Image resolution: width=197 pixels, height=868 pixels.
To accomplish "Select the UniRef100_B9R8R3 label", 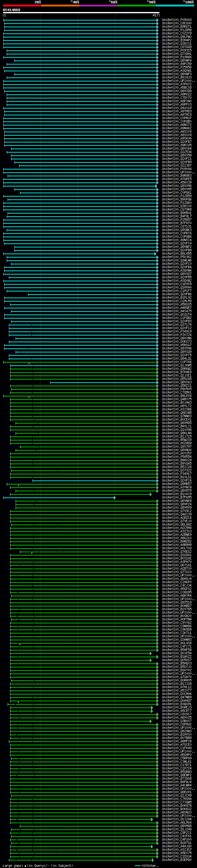I will tap(177, 176).
